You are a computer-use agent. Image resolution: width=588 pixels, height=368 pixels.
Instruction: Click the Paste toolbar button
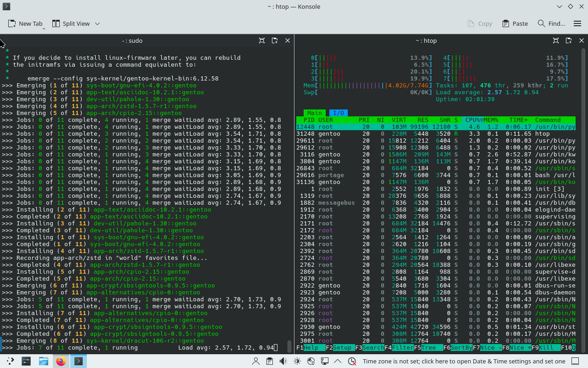(x=515, y=23)
